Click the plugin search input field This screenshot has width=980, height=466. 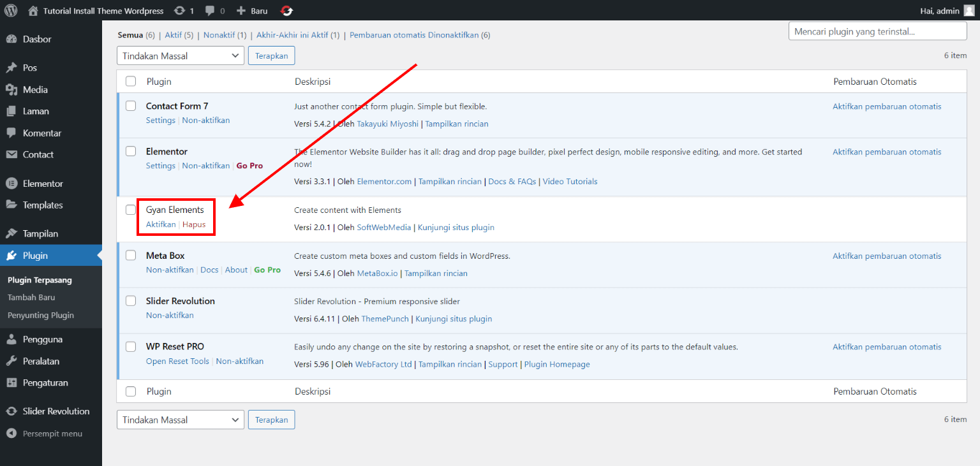coord(877,31)
